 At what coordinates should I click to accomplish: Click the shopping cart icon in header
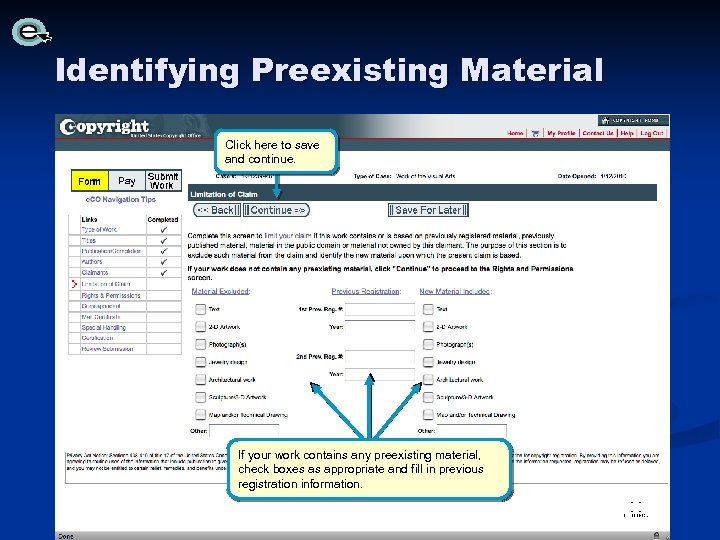tap(535, 133)
